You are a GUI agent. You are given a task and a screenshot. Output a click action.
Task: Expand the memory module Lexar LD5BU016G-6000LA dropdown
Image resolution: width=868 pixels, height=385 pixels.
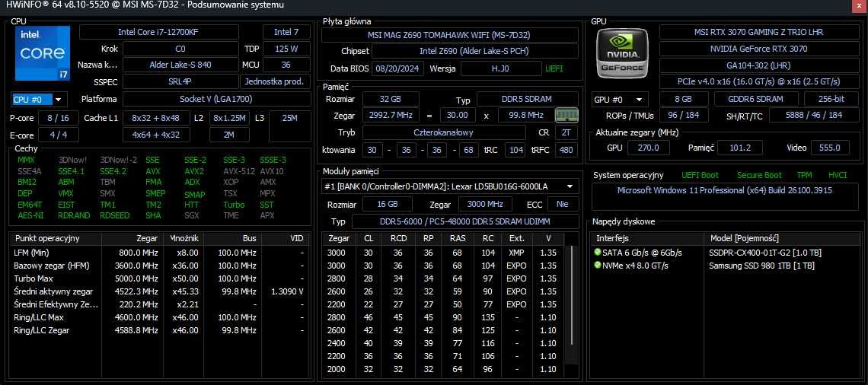click(570, 186)
